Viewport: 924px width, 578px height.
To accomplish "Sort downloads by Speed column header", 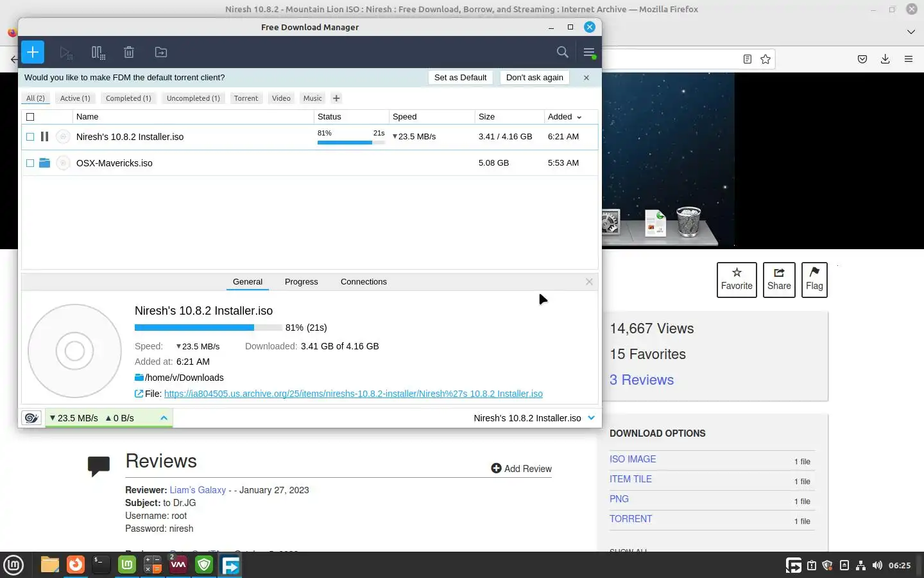I will click(431, 117).
